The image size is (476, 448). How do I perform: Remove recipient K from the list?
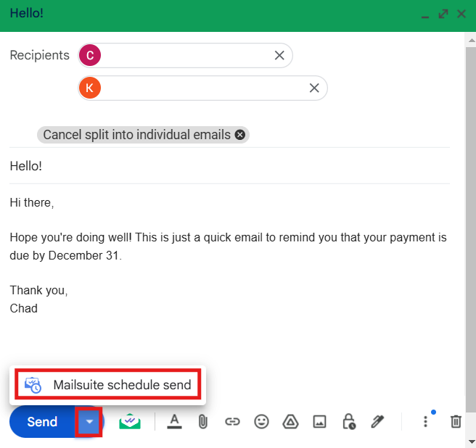[314, 88]
